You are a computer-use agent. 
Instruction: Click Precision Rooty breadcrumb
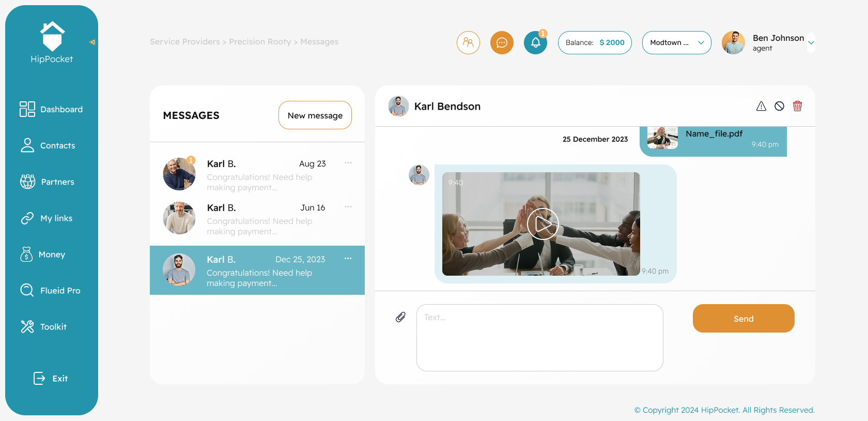pos(260,42)
